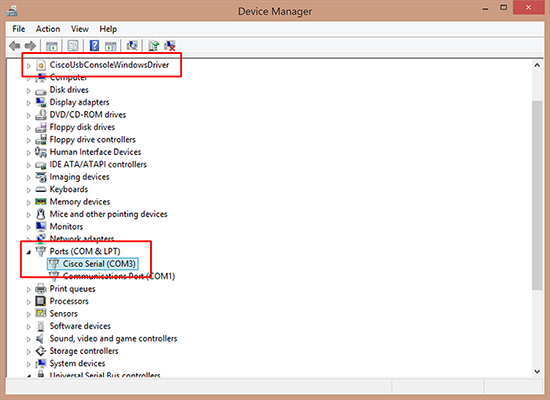Viewport: 550px width, 400px height.
Task: Click the Print queues printer icon
Action: tap(41, 289)
